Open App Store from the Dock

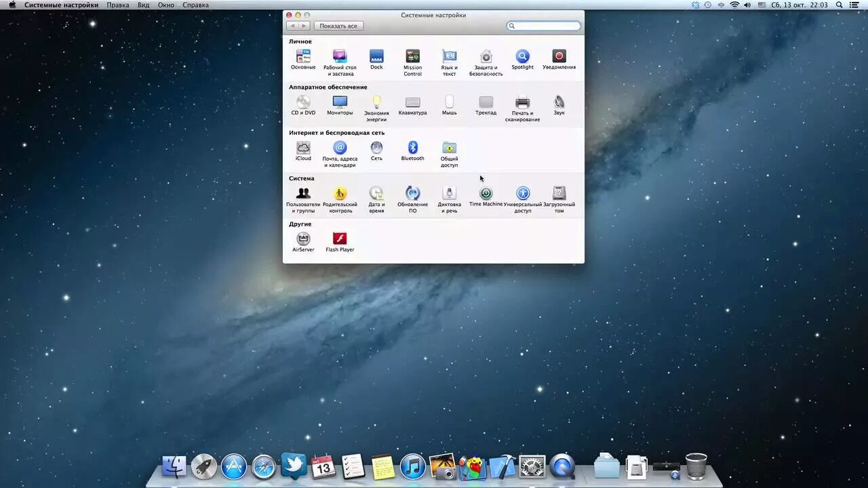pos(234,466)
